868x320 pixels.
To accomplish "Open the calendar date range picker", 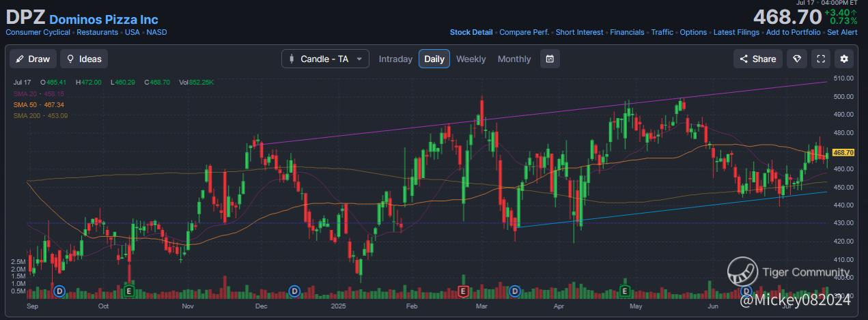I will 550,59.
